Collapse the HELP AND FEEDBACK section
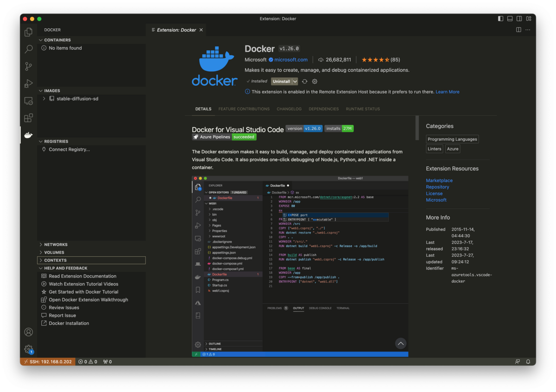The height and width of the screenshot is (392, 556). point(92,268)
